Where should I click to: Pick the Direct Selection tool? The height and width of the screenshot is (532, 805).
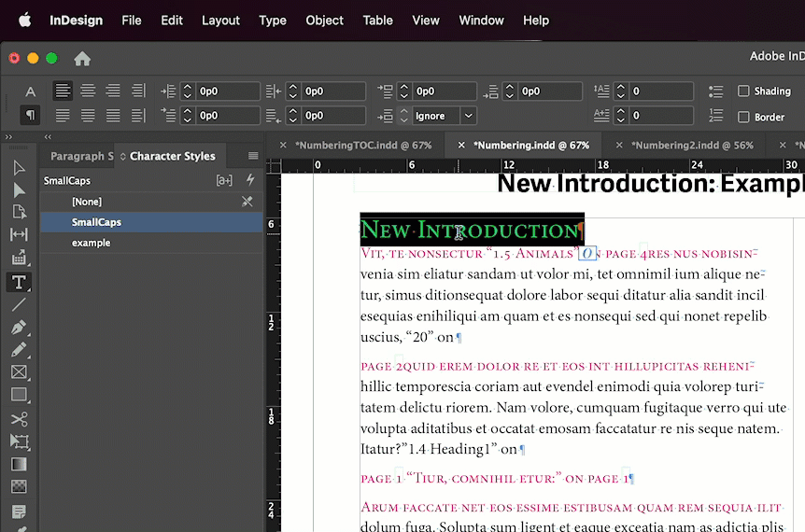click(x=19, y=189)
